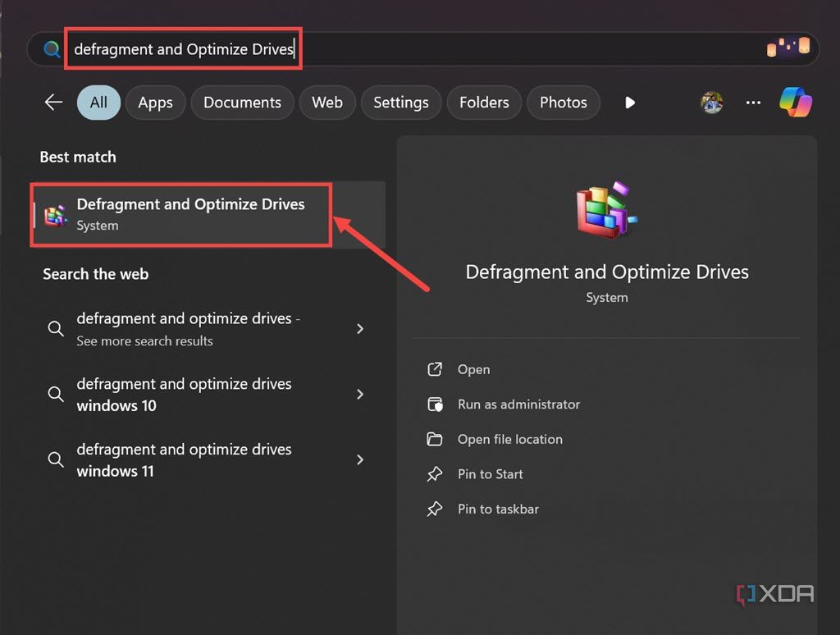Switch to the Settings filter tab
The image size is (840, 635).
tap(400, 103)
